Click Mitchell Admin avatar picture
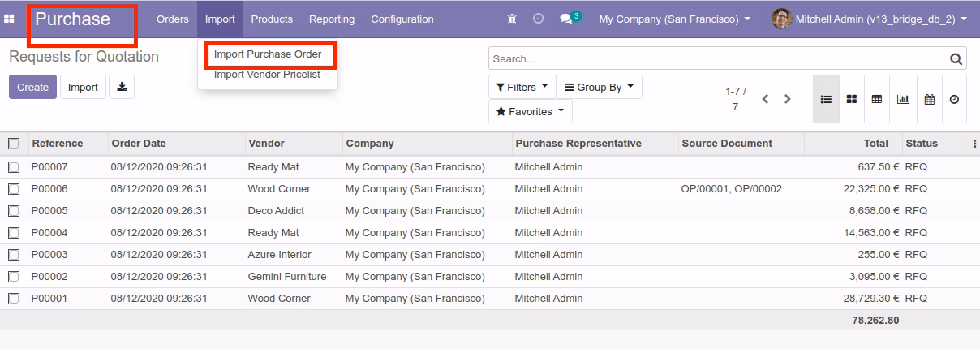The height and width of the screenshot is (349, 980). point(781,19)
